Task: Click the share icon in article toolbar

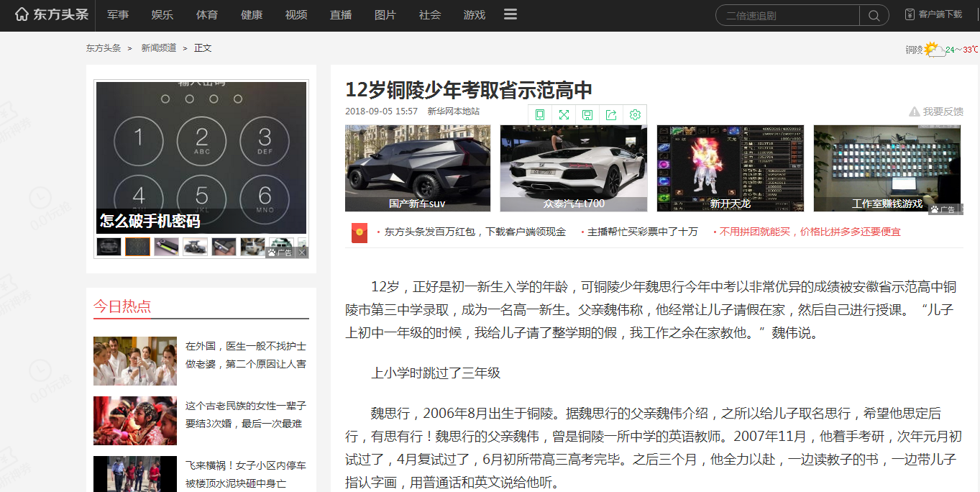Action: click(611, 114)
